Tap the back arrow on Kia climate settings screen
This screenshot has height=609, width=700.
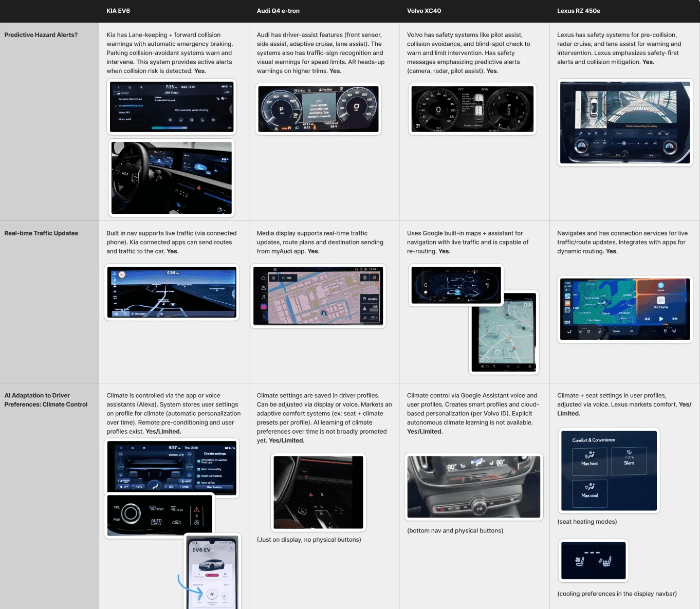tap(121, 448)
